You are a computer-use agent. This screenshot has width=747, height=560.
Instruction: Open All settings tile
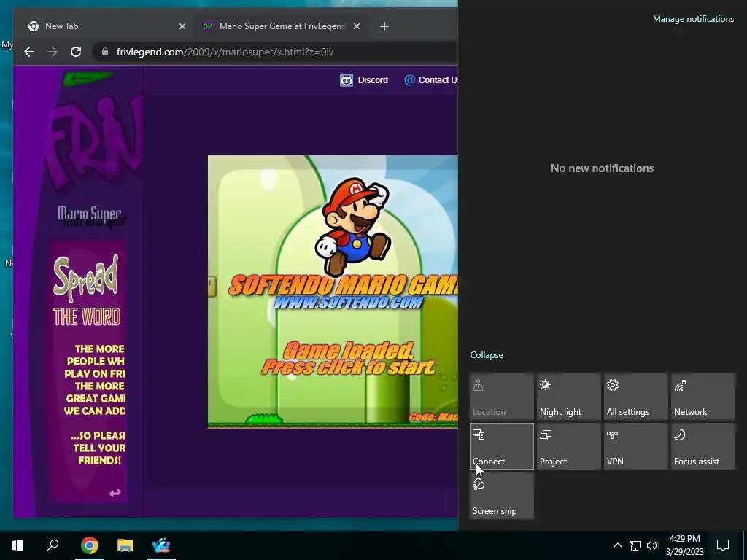click(x=636, y=396)
